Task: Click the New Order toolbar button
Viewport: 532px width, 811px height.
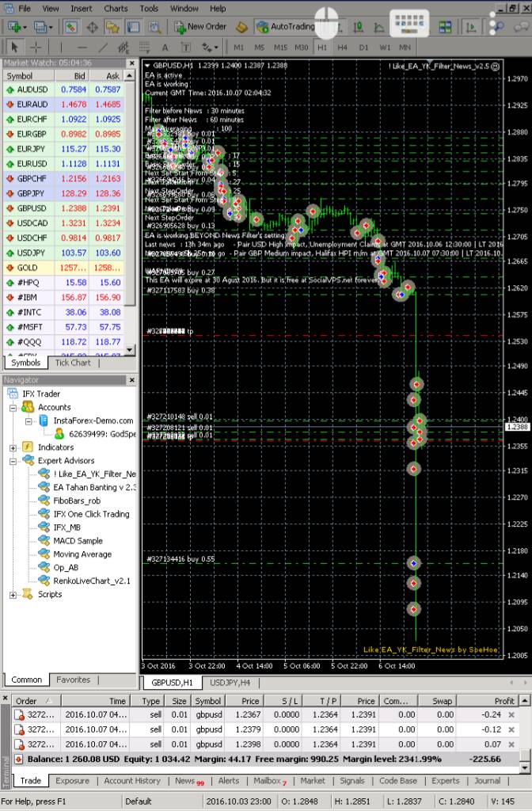Action: pyautogui.click(x=200, y=26)
